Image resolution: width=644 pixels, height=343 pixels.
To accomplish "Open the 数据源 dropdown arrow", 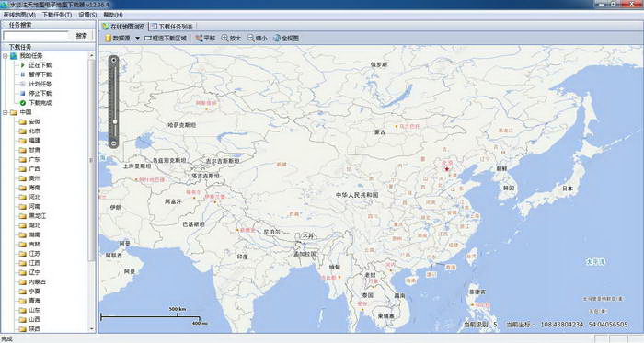I will click(137, 38).
